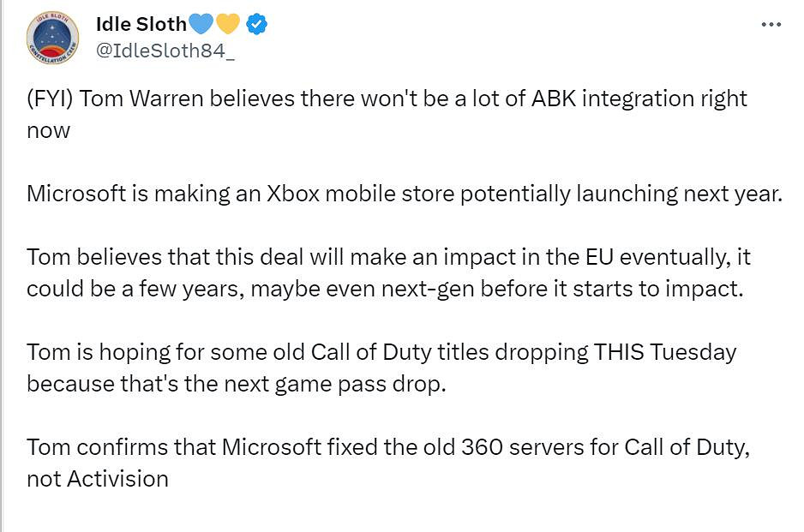Image resolution: width=804 pixels, height=532 pixels.
Task: Click the "not Activision" line
Action: [98, 478]
